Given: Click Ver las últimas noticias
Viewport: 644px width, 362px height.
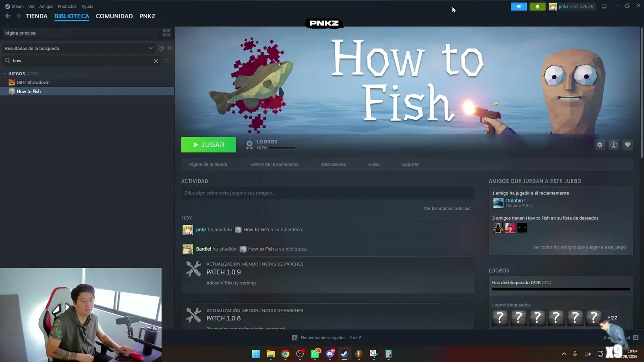Looking at the screenshot, I should point(447,208).
